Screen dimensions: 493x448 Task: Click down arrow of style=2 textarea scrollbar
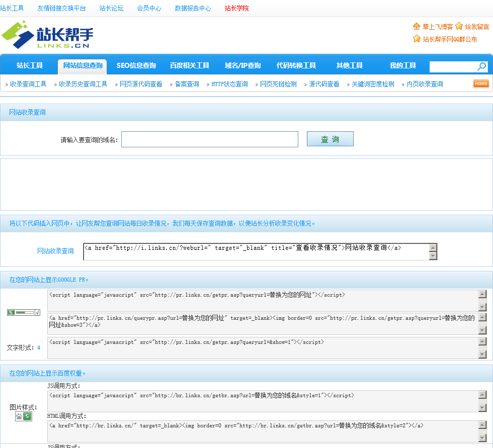click(x=482, y=437)
